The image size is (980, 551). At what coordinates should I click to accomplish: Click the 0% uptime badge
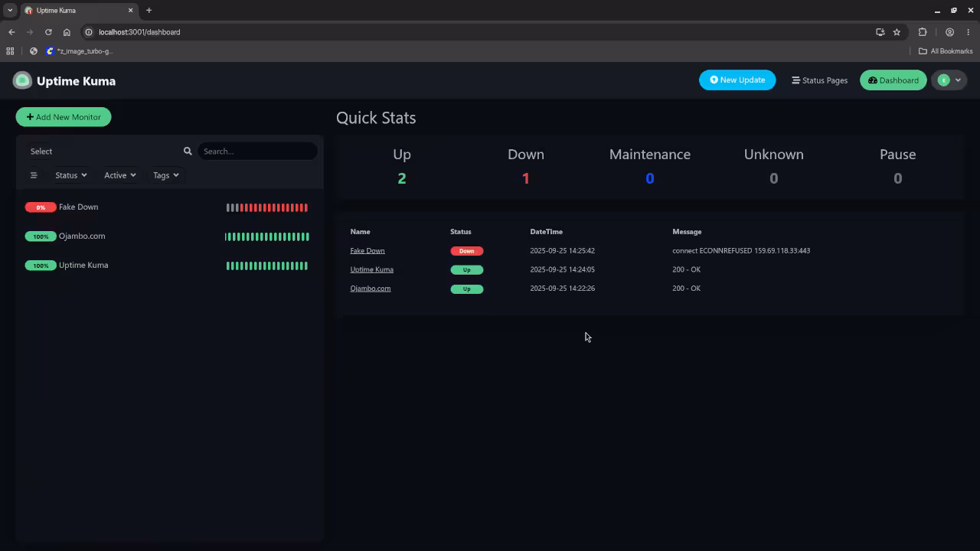click(41, 207)
